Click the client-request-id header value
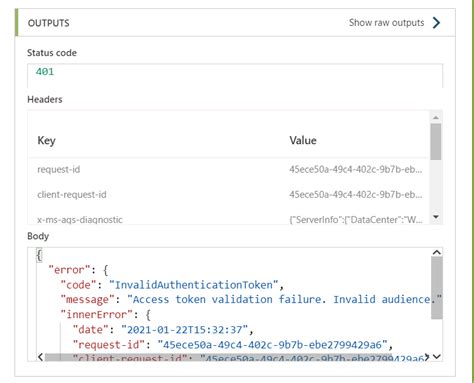Screen dimensions: 474x383 (x=356, y=194)
